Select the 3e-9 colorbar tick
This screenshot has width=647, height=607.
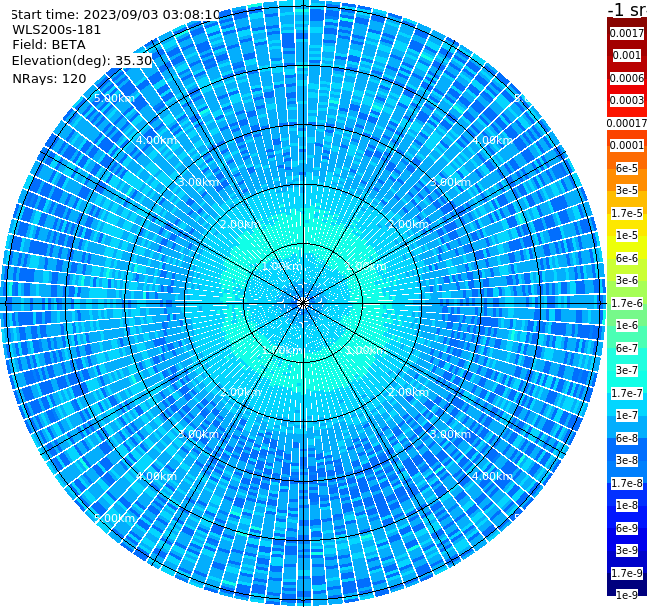tap(627, 550)
